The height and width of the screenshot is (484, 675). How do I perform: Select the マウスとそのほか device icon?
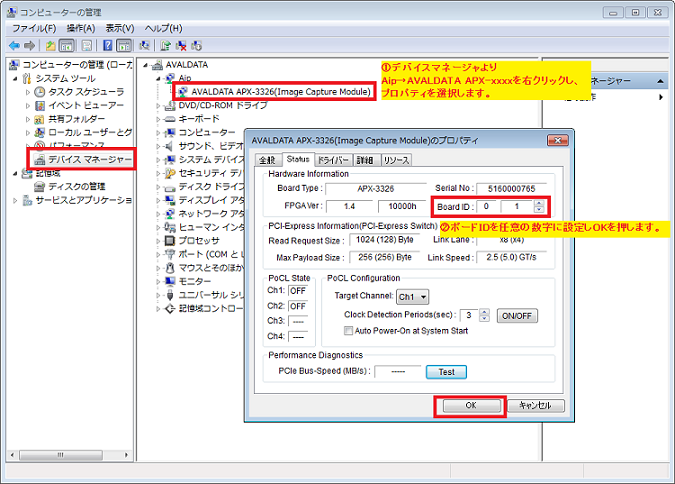point(170,268)
